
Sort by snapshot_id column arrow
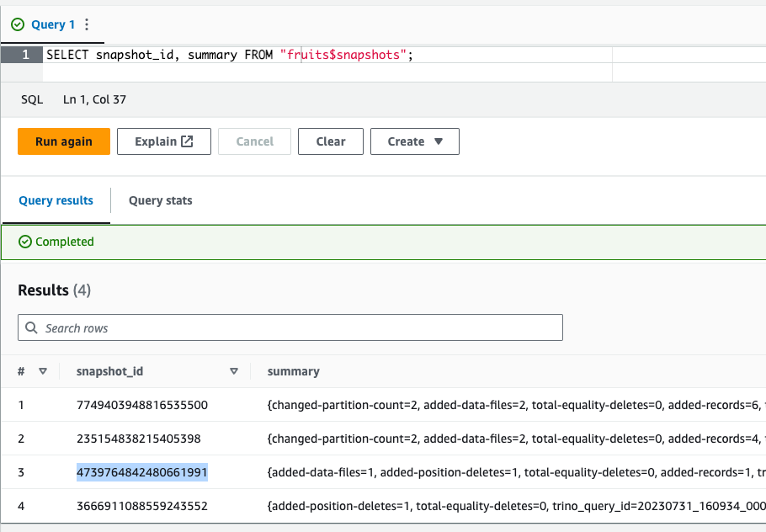pyautogui.click(x=234, y=371)
